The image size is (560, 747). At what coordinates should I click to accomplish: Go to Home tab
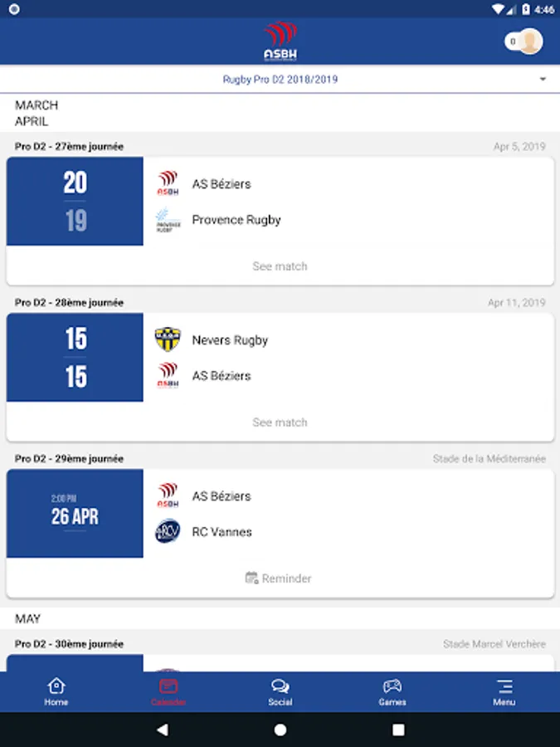56,691
